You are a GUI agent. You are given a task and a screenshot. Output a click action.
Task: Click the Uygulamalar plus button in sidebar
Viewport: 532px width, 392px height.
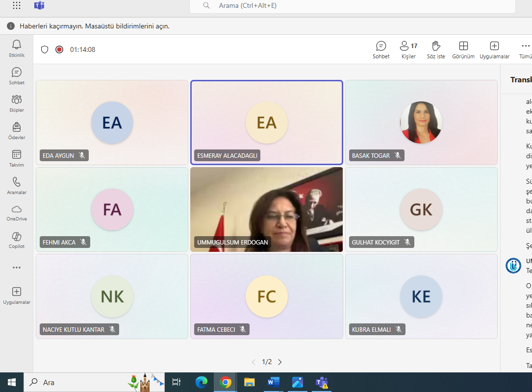[x=17, y=295]
